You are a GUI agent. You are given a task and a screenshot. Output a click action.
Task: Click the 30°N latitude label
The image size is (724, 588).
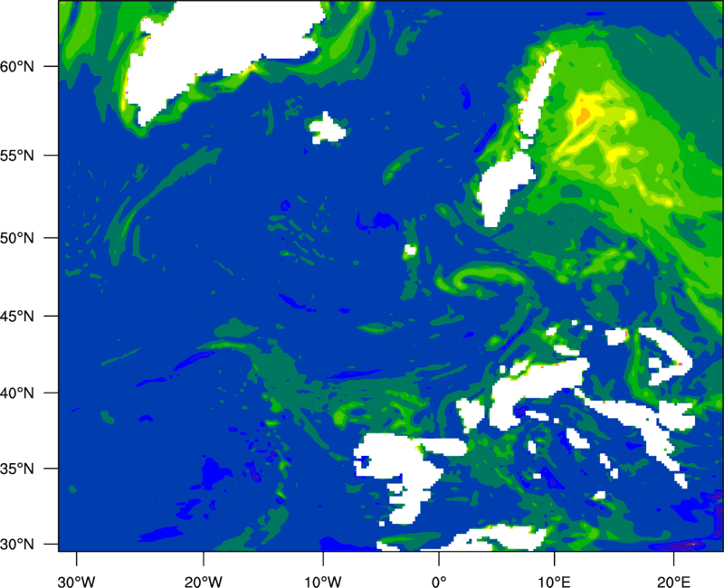pos(17,545)
